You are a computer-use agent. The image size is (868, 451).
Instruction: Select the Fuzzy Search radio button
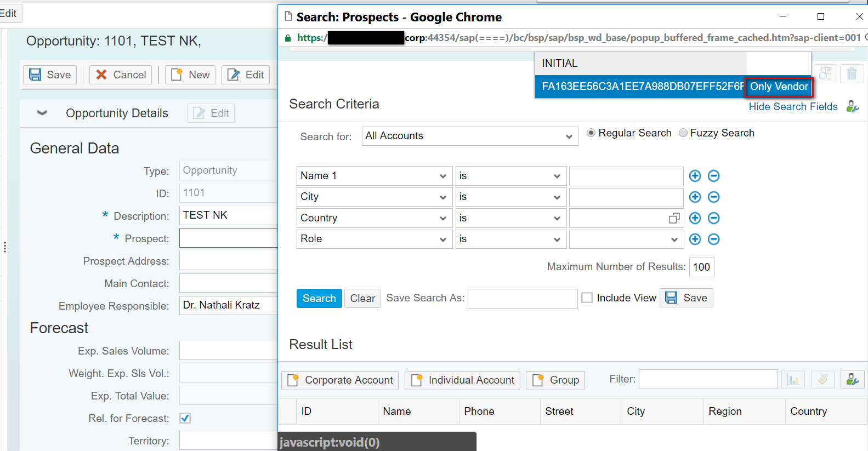pos(683,133)
